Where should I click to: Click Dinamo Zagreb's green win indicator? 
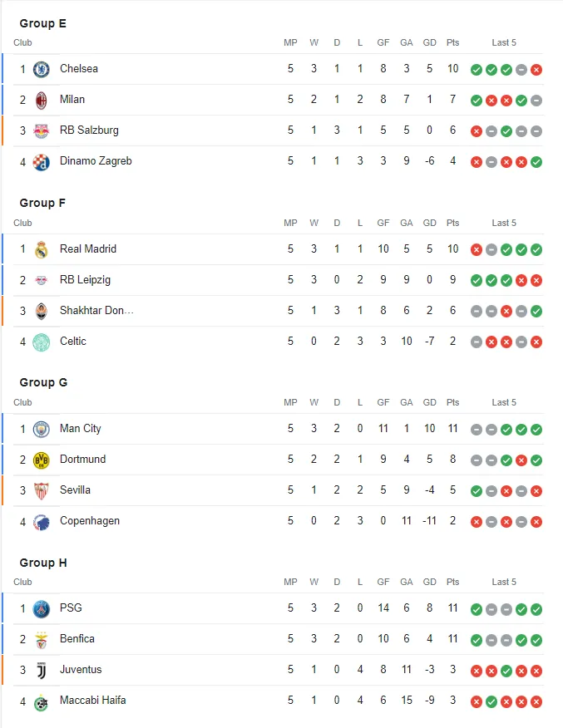536,161
